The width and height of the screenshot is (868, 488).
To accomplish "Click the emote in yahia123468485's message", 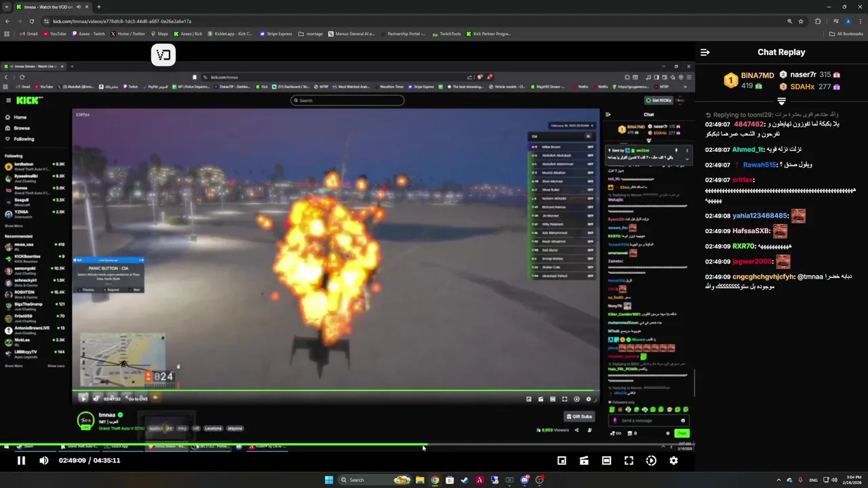I will pyautogui.click(x=798, y=216).
